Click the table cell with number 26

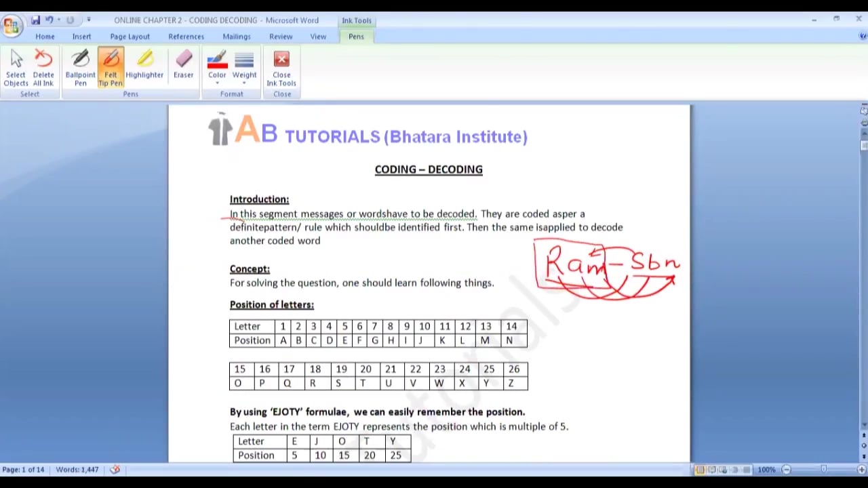[514, 369]
